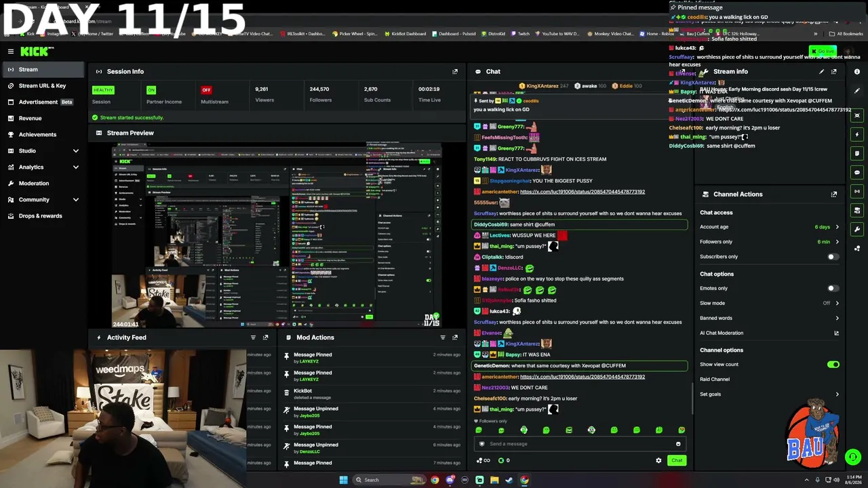
Task: Click in the Send a message field
Action: [580, 444]
